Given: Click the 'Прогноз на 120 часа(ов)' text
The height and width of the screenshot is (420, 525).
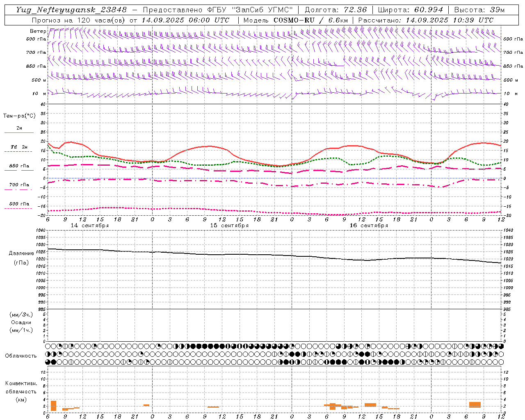Looking at the screenshot, I should pyautogui.click(x=79, y=20).
